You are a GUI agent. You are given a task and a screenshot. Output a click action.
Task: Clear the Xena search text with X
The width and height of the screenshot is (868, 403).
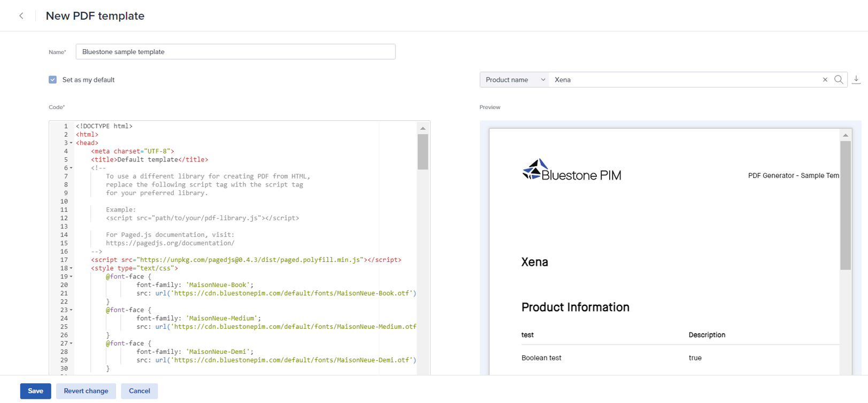825,80
